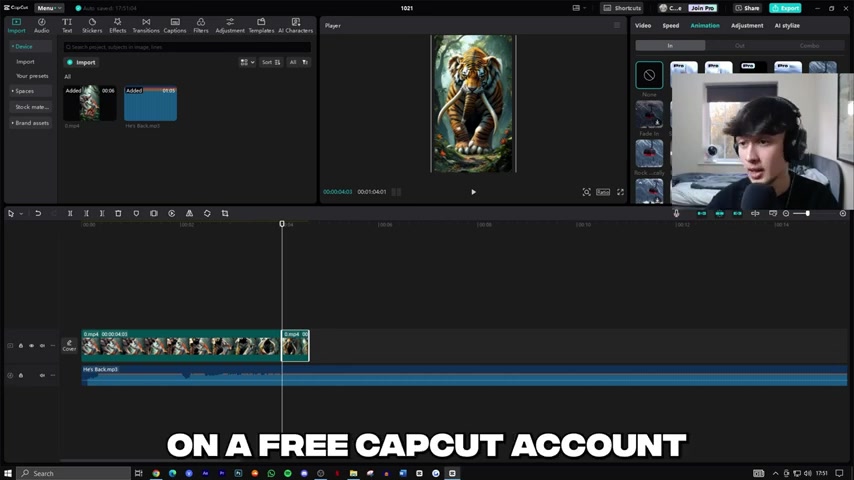Click the timeline zoom slider handle
Viewport: 854px width, 480px height.
click(x=808, y=214)
